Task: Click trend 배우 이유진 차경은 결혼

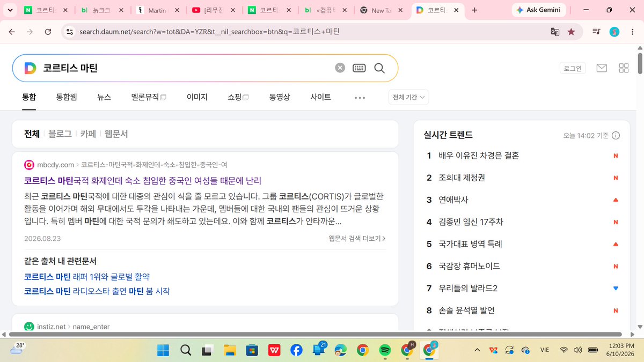Action: (x=479, y=156)
